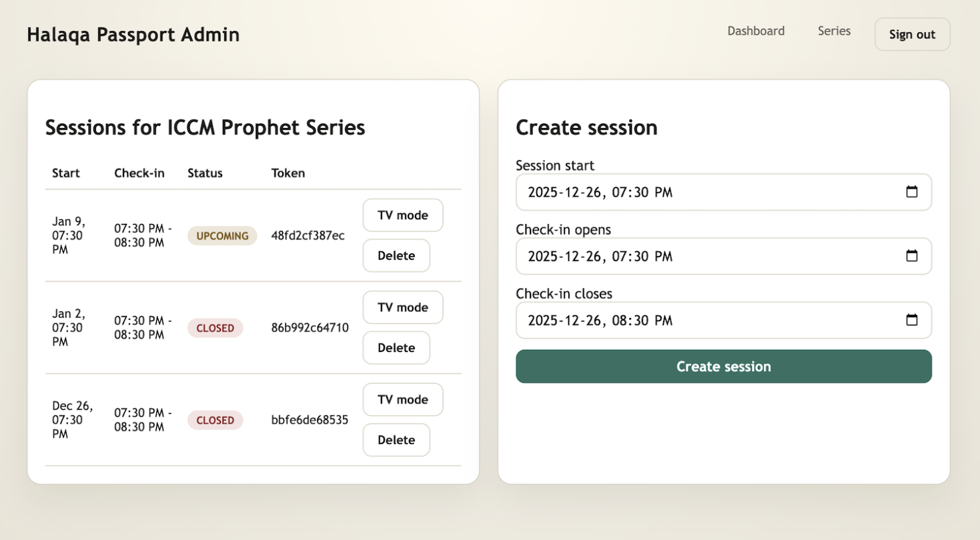This screenshot has width=980, height=540.
Task: Show TV mode for Dec 26 session
Action: pos(402,399)
